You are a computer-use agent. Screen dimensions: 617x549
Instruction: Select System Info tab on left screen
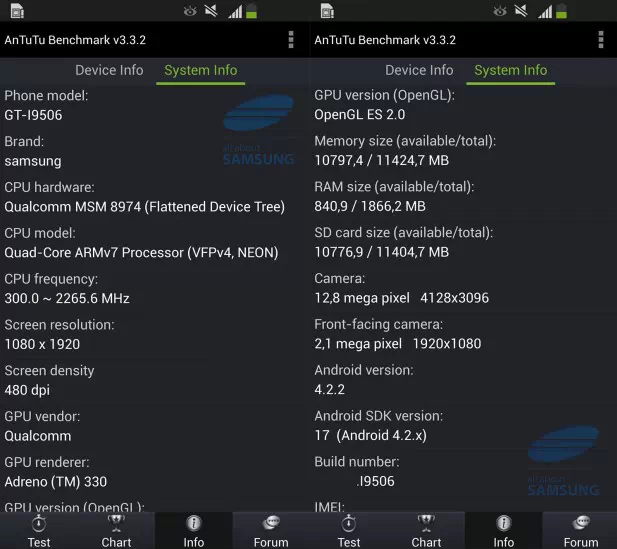coord(201,71)
